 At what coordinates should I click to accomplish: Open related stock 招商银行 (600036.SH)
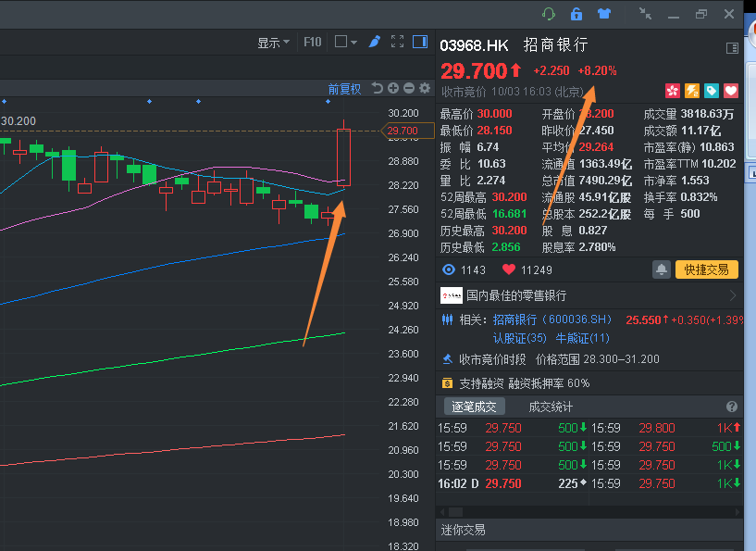click(x=552, y=319)
